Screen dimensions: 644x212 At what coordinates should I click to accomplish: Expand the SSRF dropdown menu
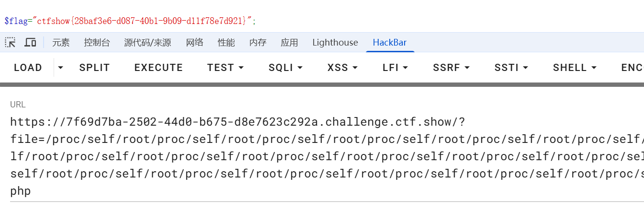tap(451, 68)
